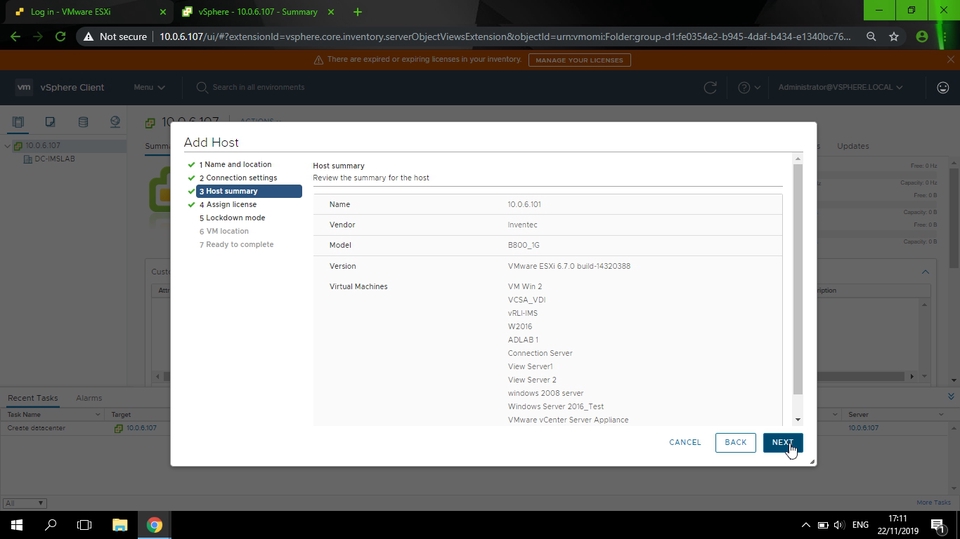The image size is (960, 539).
Task: Click the search in all environments field
Action: coord(258,87)
